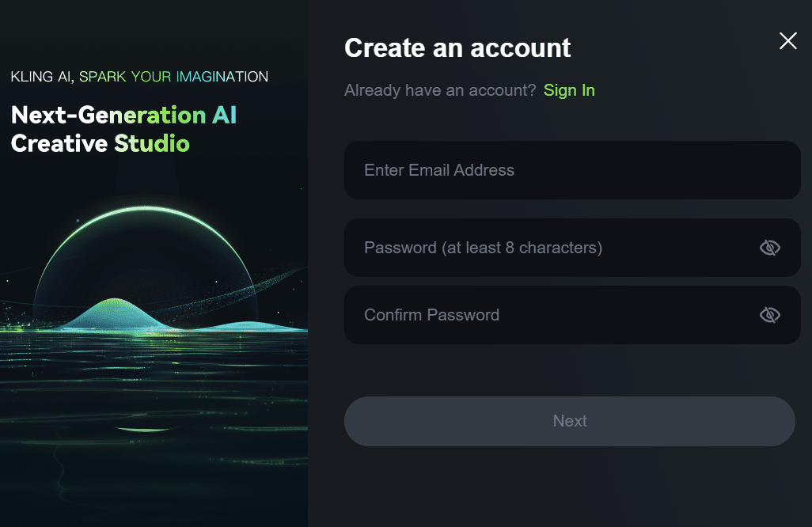Click the "Create an account" heading
The height and width of the screenshot is (527, 812).
point(457,47)
